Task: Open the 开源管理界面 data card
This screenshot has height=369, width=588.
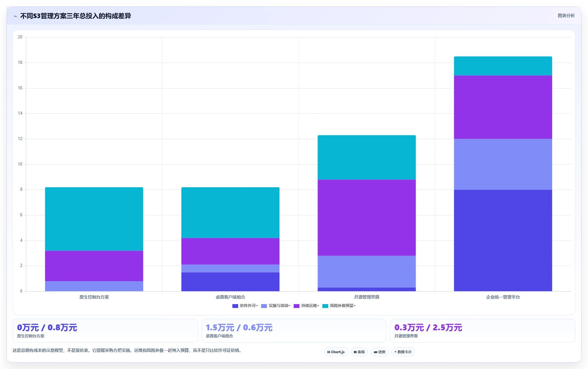Action: click(x=482, y=331)
